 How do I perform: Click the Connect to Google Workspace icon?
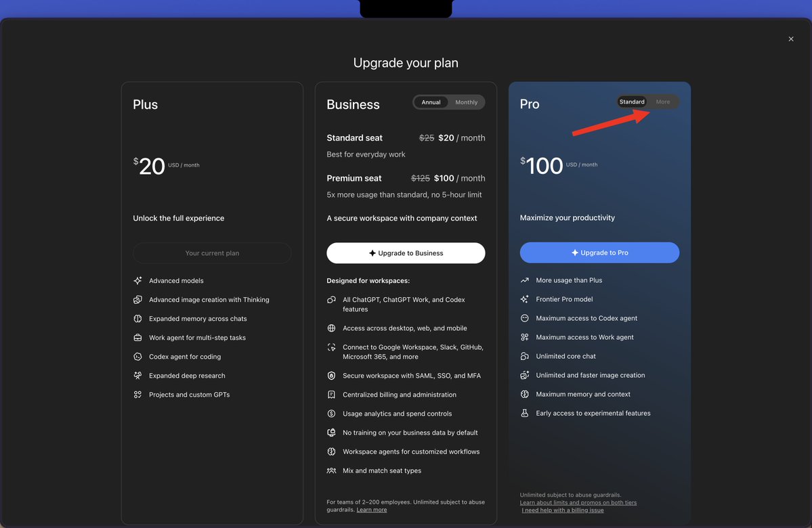tap(331, 347)
